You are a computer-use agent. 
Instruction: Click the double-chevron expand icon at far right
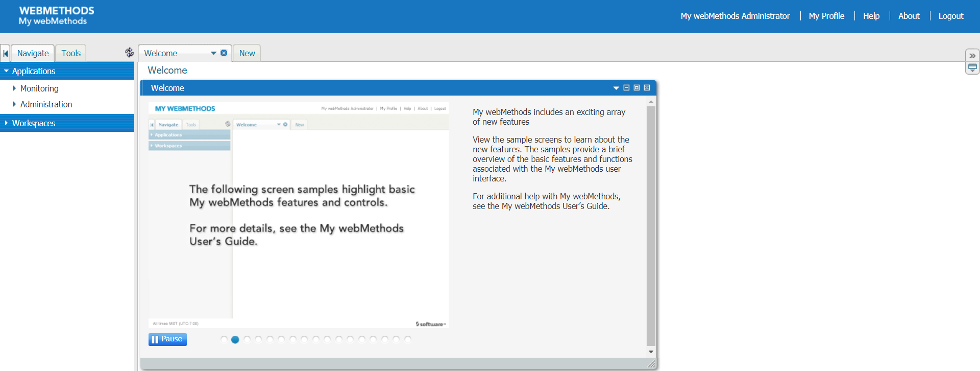[x=972, y=56]
